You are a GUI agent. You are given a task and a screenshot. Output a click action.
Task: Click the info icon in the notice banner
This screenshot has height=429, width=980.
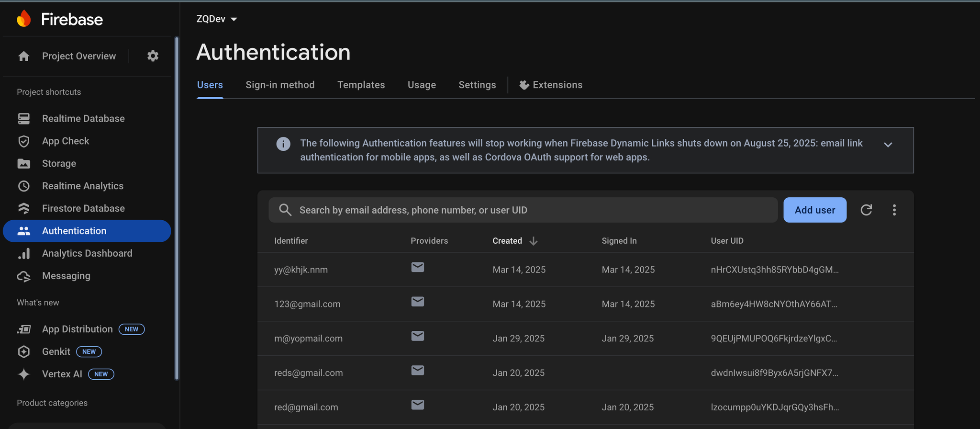(x=283, y=144)
